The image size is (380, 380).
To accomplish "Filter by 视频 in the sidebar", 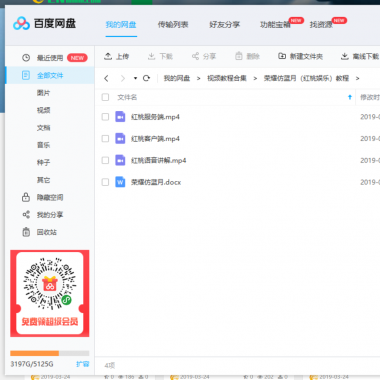I will click(x=43, y=110).
